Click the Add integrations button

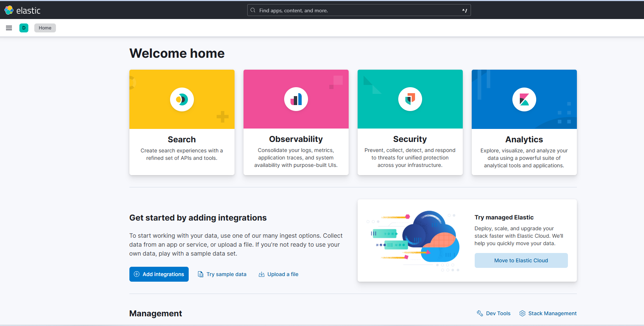point(159,274)
